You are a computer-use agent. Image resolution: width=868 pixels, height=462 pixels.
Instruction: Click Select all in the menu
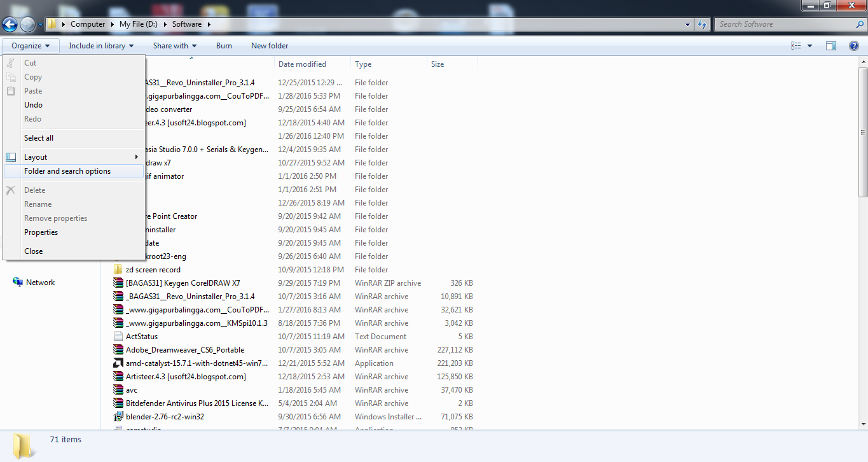point(38,137)
